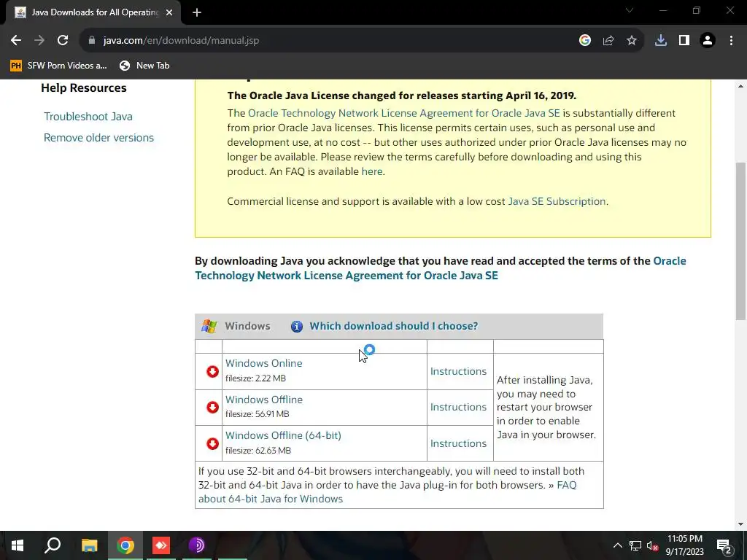Screen dimensions: 747x560
Task: Download Windows Offline (64-bit) link
Action: [x=283, y=435]
